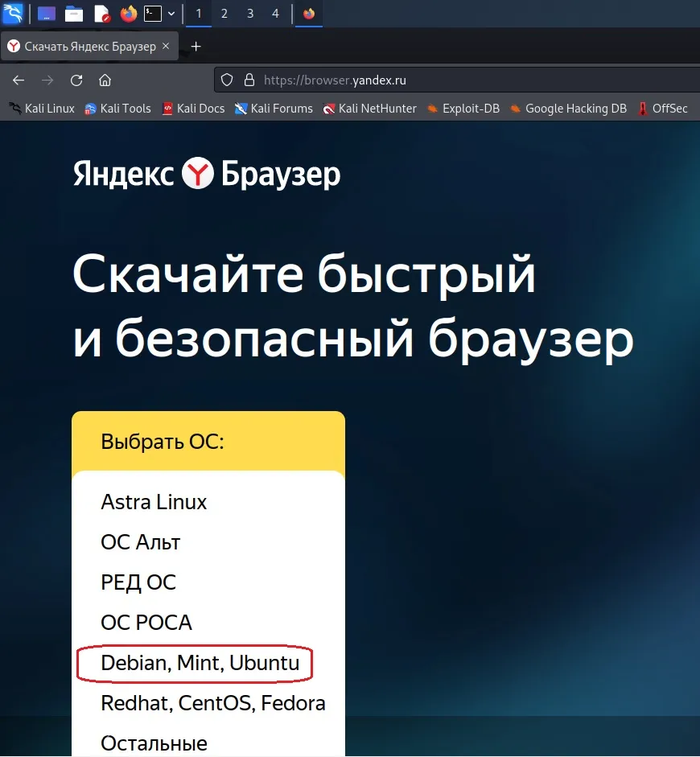Reload the current page
The image size is (700, 757).
coord(76,80)
